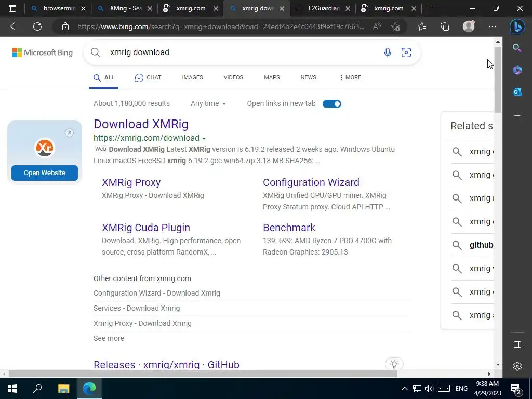Open Collections icon in toolbar
This screenshot has height=399, width=532.
point(445,26)
